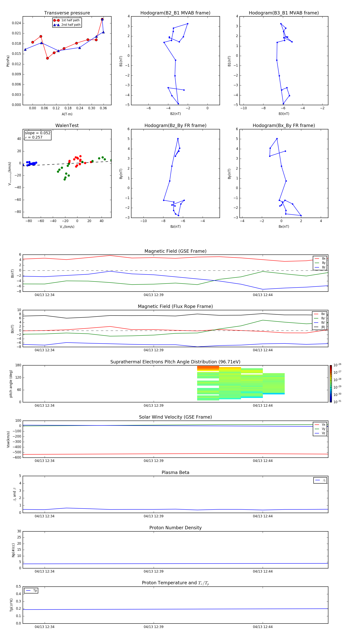Click 'Magnetic Field (Flux Rope Frame)' title

(x=175, y=307)
